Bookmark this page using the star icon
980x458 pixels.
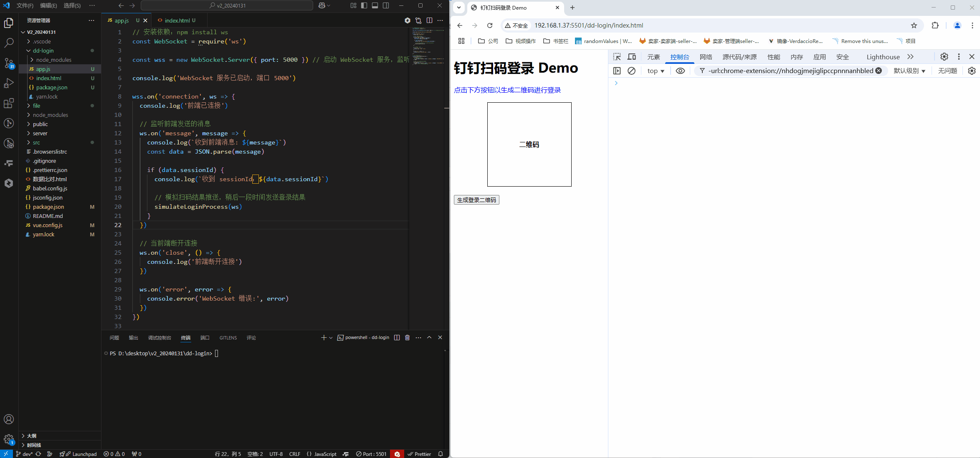click(x=914, y=25)
